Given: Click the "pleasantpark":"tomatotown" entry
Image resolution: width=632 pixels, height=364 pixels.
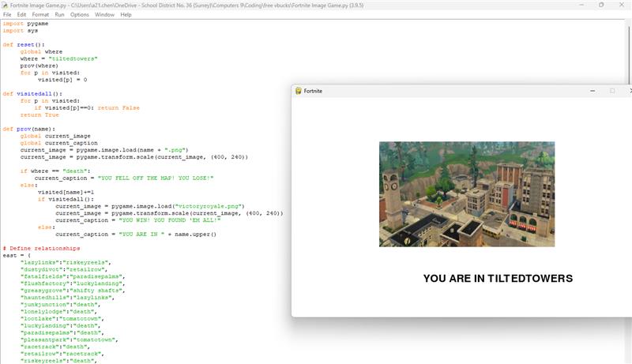Looking at the screenshot, I should pos(70,340).
